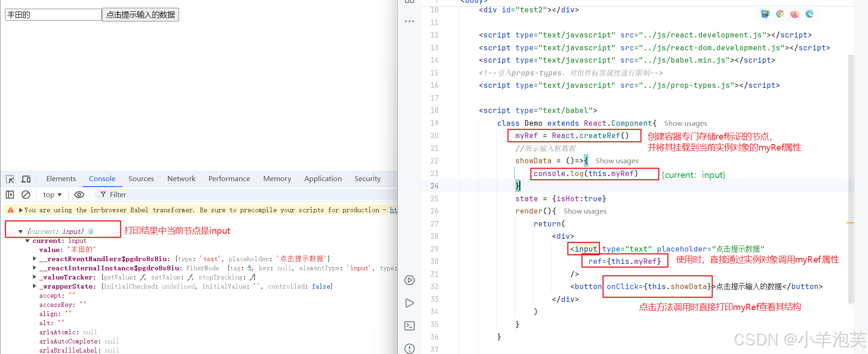Switch to the Console tab
This screenshot has width=868, height=354.
click(x=102, y=179)
